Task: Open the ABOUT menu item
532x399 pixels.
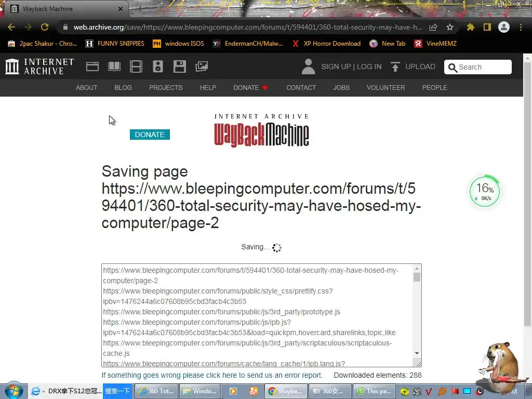Action: coord(87,87)
